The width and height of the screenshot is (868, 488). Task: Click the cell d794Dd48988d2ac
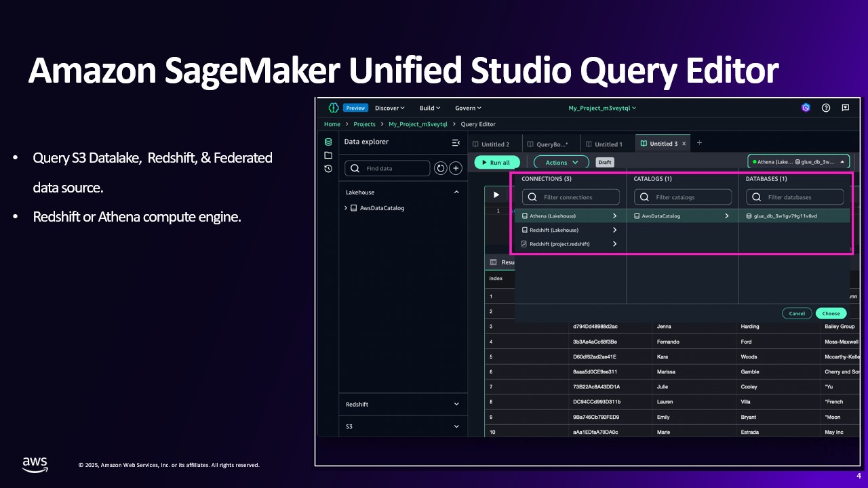[x=595, y=327]
